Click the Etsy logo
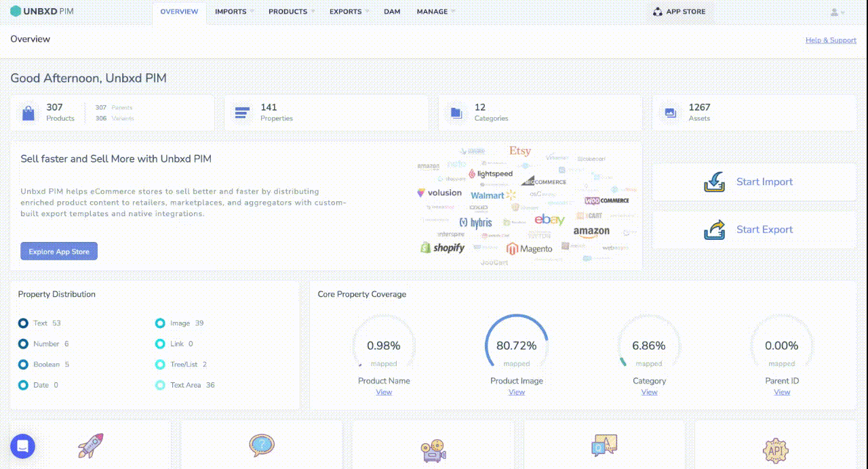Viewport: 868px width, 469px height. click(x=520, y=151)
